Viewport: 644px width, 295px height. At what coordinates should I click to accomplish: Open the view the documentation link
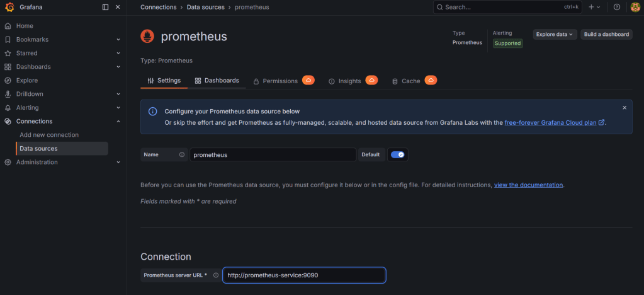click(x=528, y=185)
